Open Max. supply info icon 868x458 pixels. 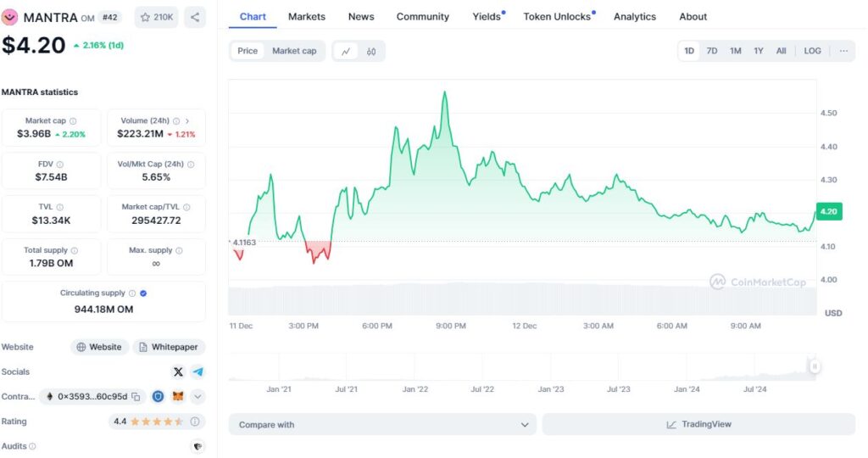click(179, 250)
